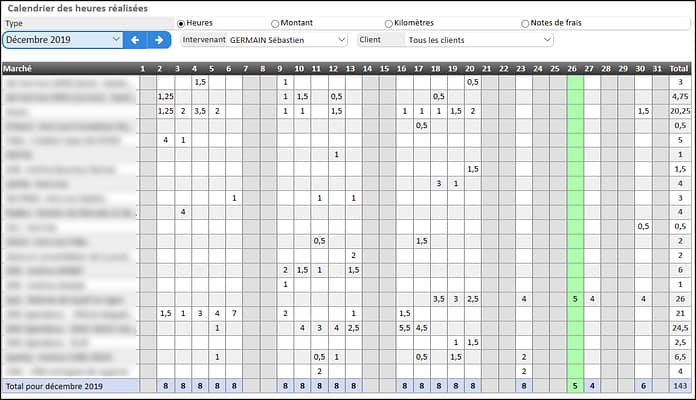
Task: Go to next month with right arrow
Action: click(158, 40)
